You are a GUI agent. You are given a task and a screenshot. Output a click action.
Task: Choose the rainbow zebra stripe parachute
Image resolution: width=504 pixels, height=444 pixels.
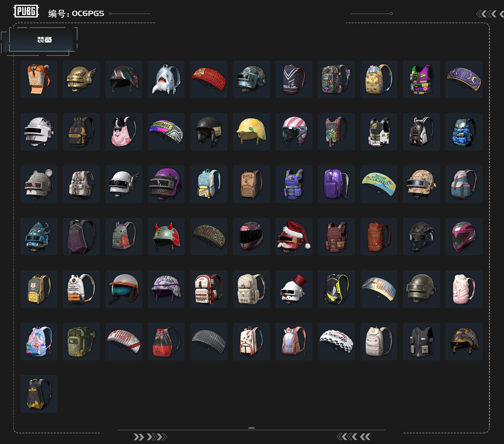(x=166, y=132)
